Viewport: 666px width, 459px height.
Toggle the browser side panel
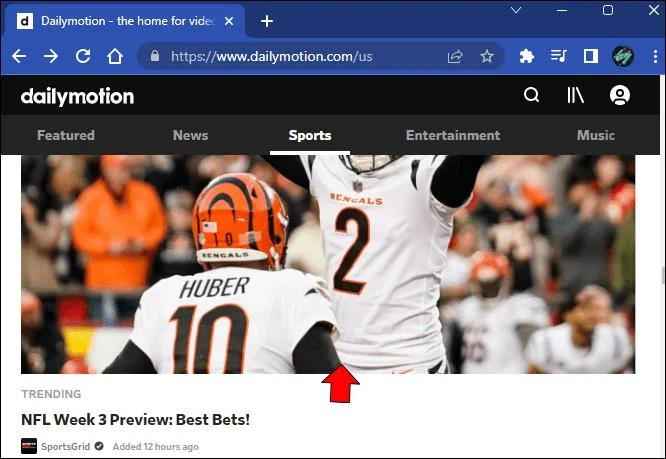click(591, 56)
